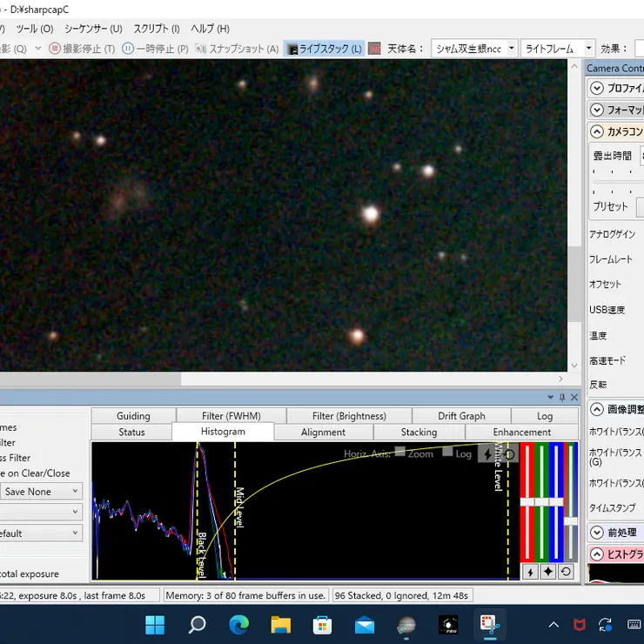Enable the Horiz. Axis Zoom checkbox
Image resolution: width=644 pixels, height=644 pixels.
click(400, 452)
